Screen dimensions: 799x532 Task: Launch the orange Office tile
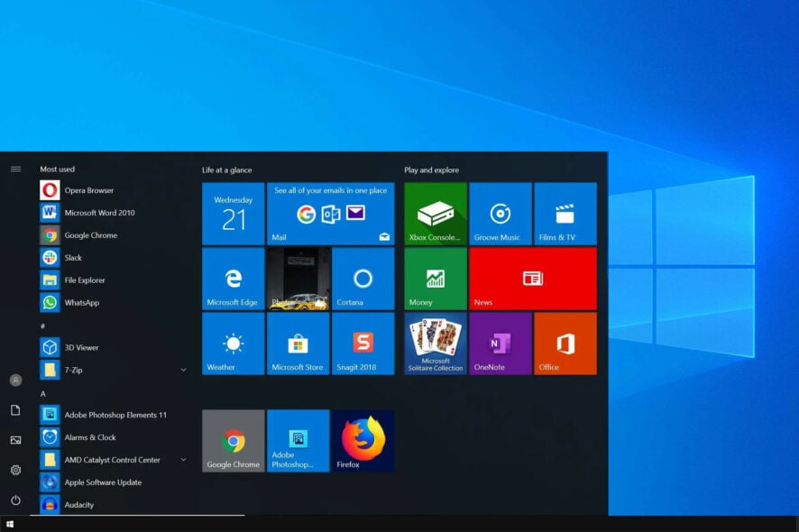[565, 344]
